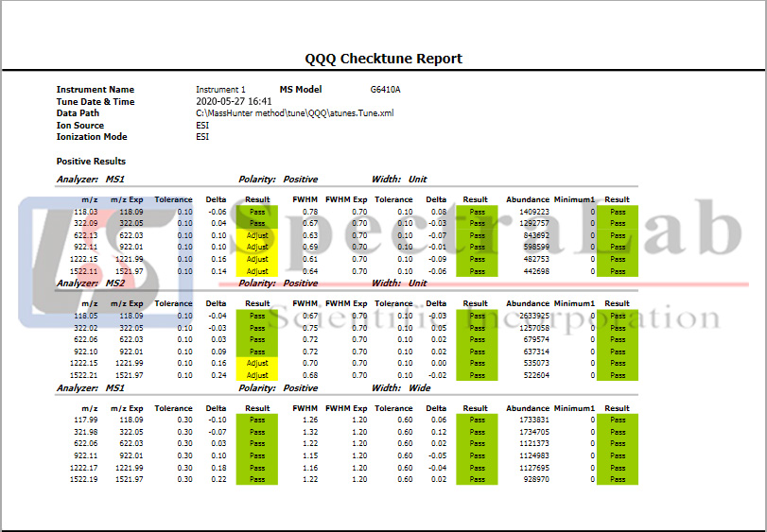Click yellow Adjust cell in the 622.13 row
The height and width of the screenshot is (532, 767).
[257, 235]
